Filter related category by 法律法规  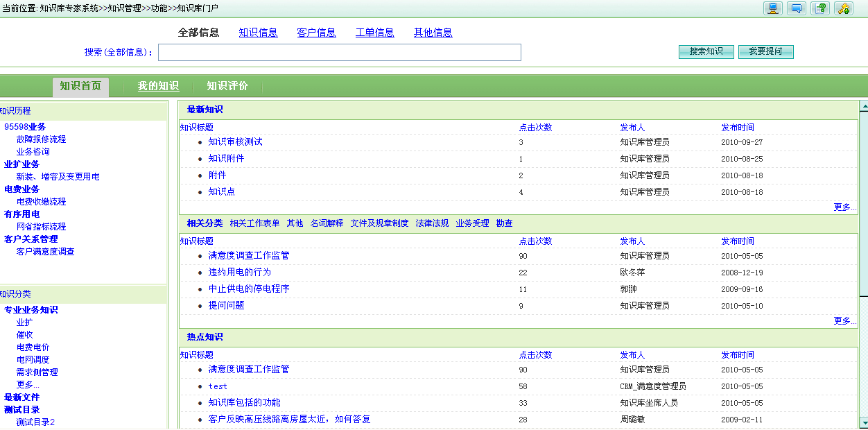click(432, 223)
